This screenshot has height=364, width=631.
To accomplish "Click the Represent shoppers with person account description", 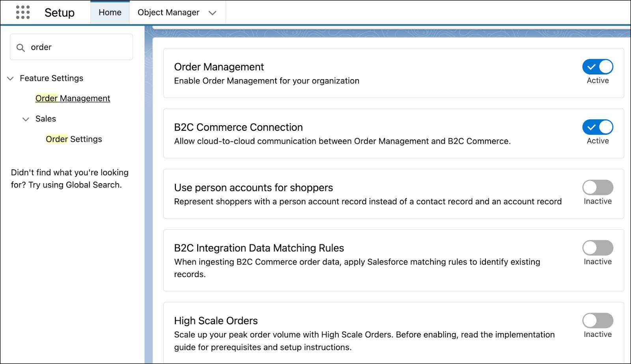I will click(368, 201).
